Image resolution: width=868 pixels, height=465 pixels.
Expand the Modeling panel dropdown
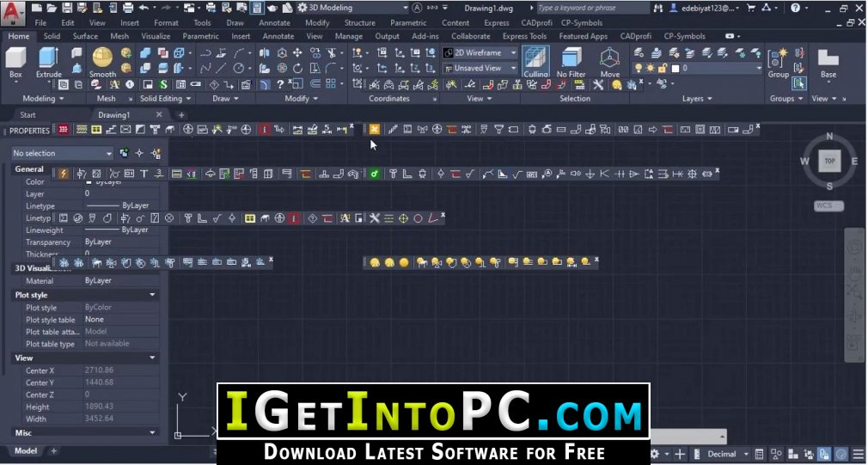(x=43, y=99)
